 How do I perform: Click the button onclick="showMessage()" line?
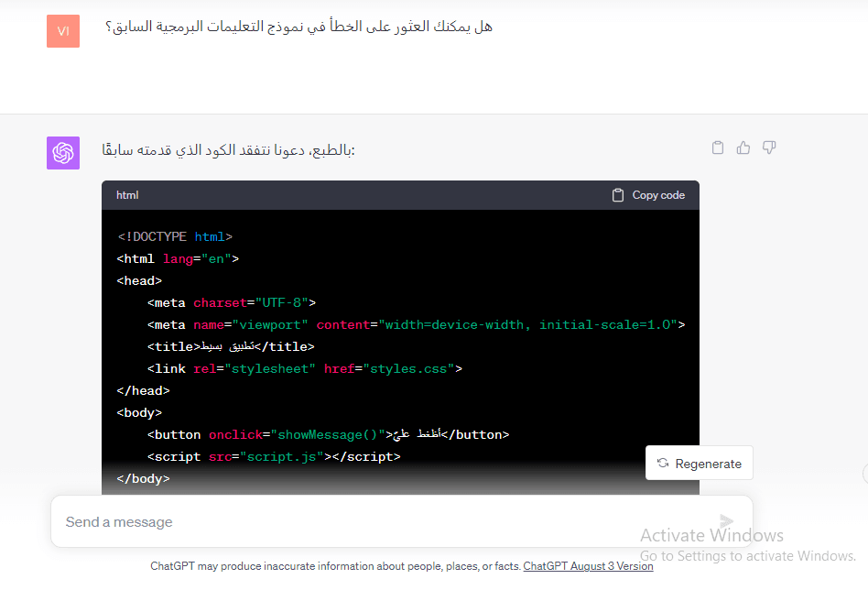(x=329, y=434)
